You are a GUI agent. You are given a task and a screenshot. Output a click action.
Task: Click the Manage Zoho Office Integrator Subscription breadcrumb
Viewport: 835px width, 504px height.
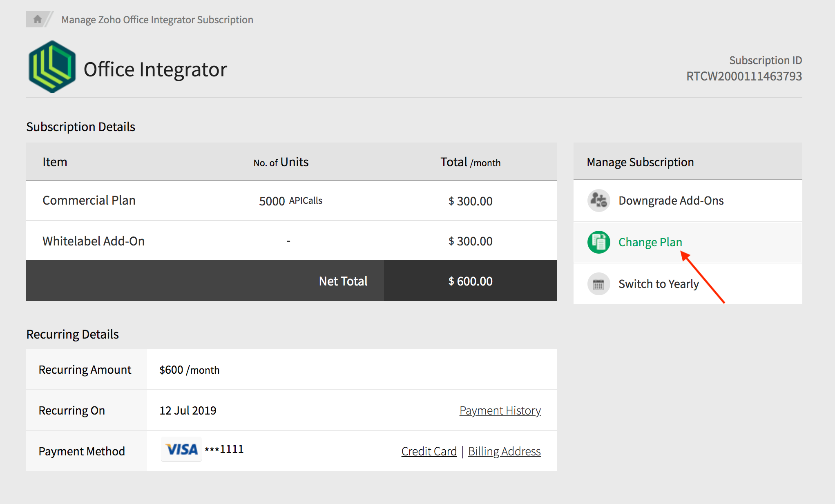click(x=157, y=20)
